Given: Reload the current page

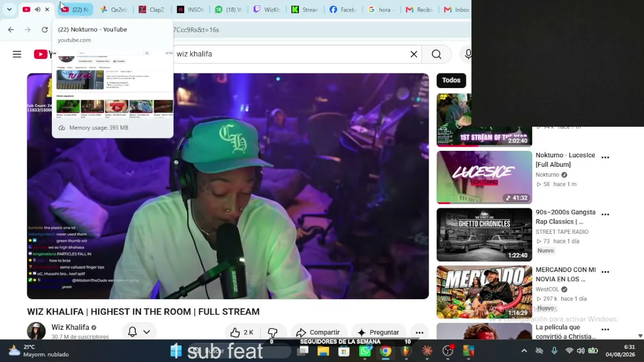Looking at the screenshot, I should 45,30.
